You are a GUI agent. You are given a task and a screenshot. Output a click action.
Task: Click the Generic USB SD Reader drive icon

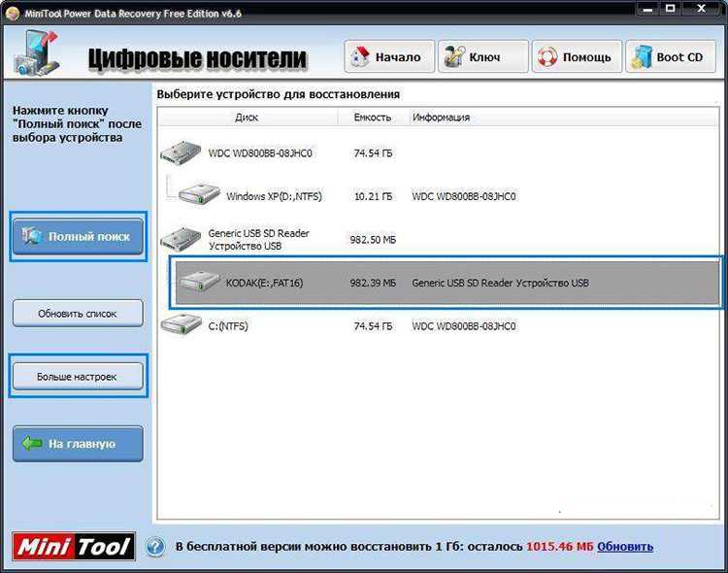181,239
